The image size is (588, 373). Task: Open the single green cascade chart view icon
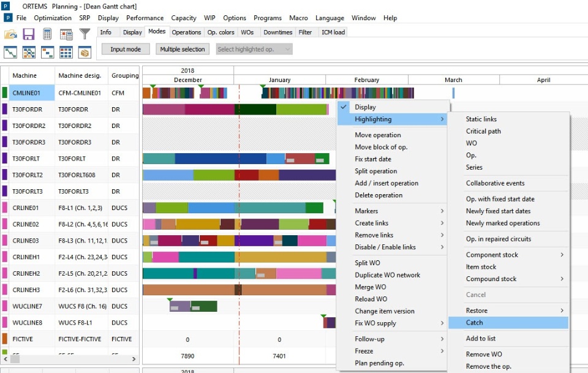coord(10,53)
